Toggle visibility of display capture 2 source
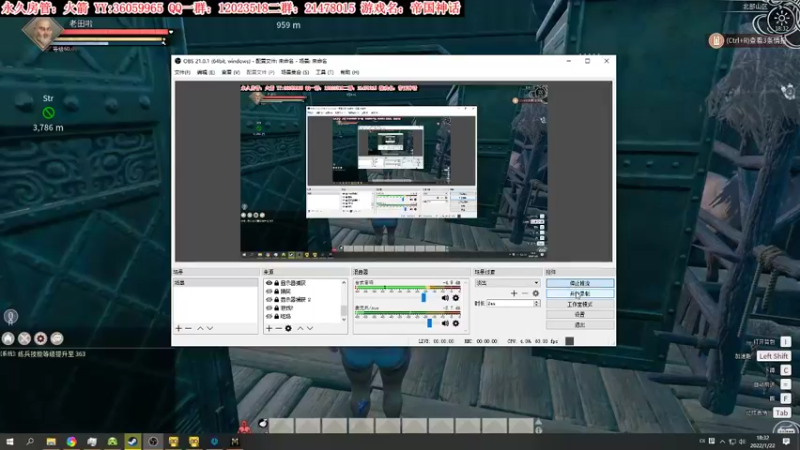The height and width of the screenshot is (450, 800). (269, 299)
